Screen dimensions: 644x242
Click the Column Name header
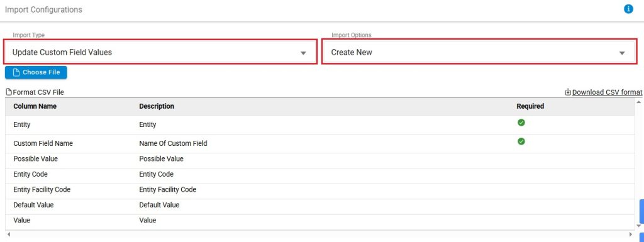tap(35, 106)
